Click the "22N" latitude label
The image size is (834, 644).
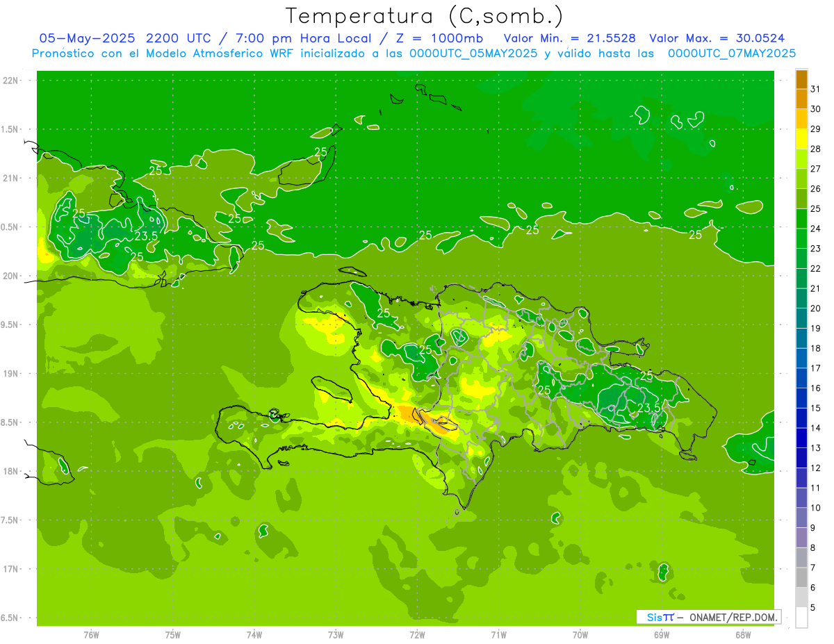click(x=10, y=81)
